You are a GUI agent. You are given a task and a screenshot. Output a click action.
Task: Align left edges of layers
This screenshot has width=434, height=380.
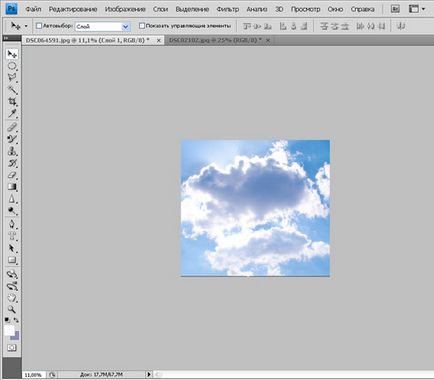tap(283, 26)
